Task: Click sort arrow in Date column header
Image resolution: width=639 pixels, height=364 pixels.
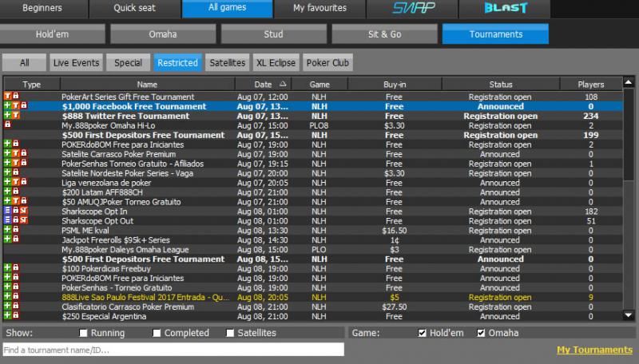Action: coord(283,84)
